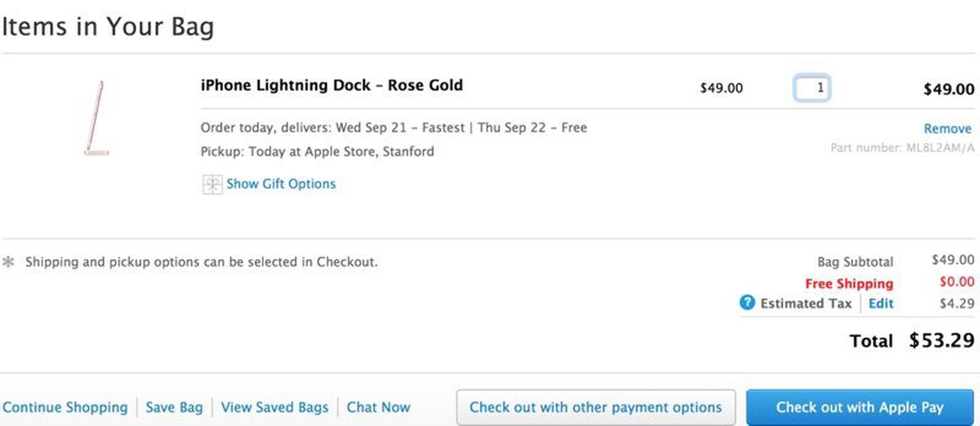The height and width of the screenshot is (426, 980).
Task: Open the Estimated Tax help question mark icon
Action: click(747, 303)
